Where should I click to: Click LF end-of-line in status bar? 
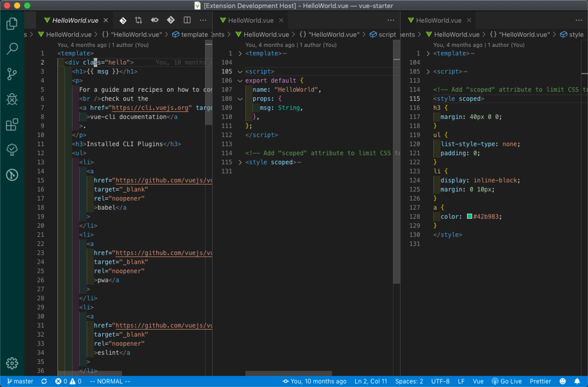(x=461, y=381)
